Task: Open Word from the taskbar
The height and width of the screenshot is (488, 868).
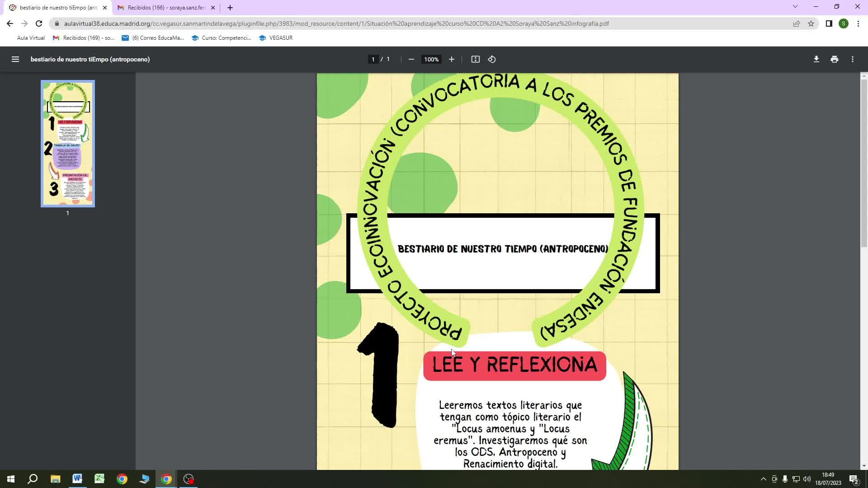Action: click(77, 479)
